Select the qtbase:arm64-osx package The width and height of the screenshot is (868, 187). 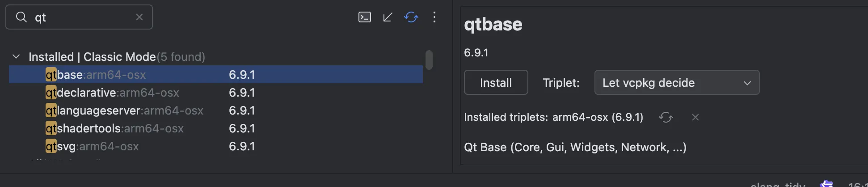96,75
